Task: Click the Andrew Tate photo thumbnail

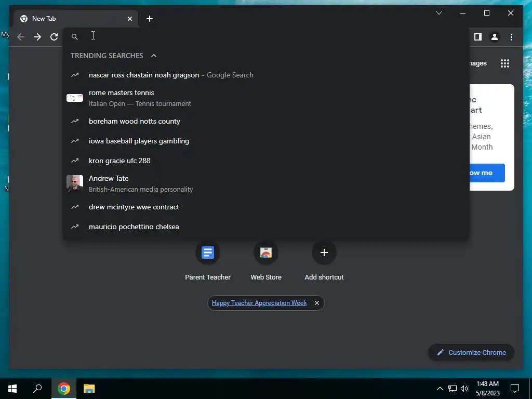Action: (x=75, y=183)
